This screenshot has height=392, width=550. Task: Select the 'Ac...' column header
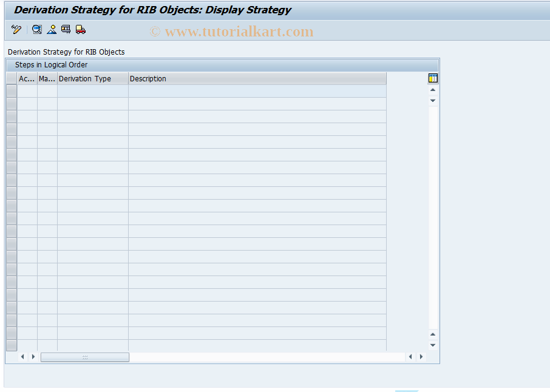pyautogui.click(x=27, y=78)
